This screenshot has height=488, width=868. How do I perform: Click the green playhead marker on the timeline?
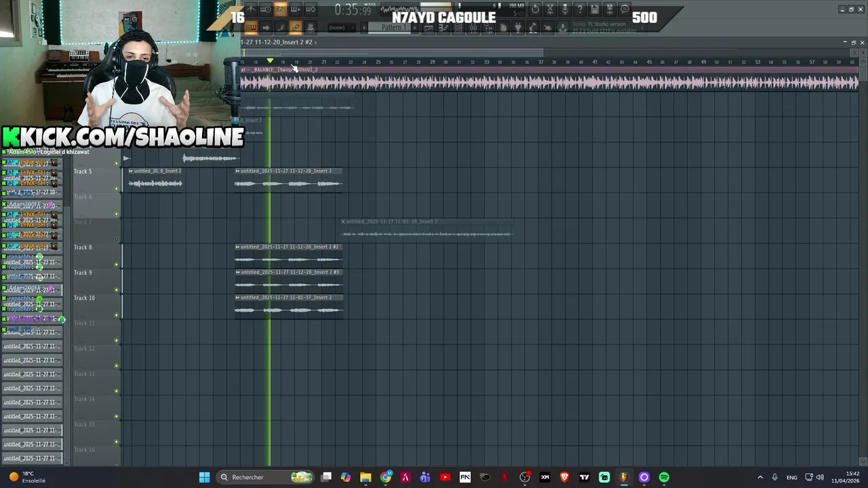coord(270,61)
